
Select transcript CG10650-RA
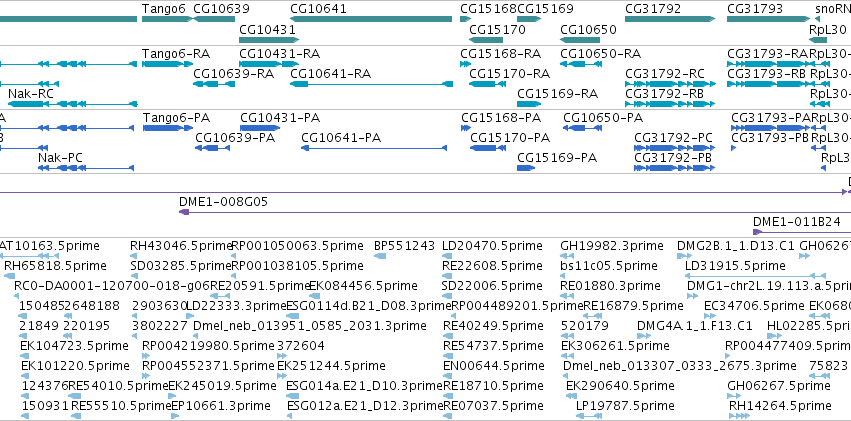(600, 54)
